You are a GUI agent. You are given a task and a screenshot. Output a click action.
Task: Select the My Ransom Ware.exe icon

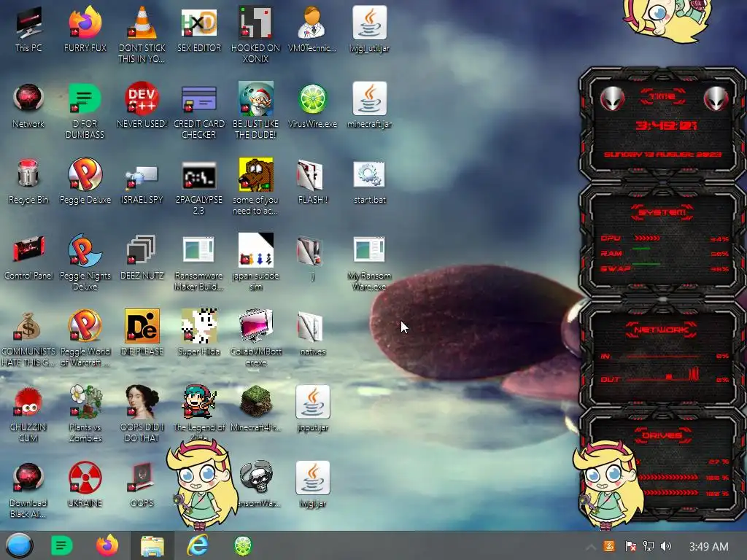[369, 249]
